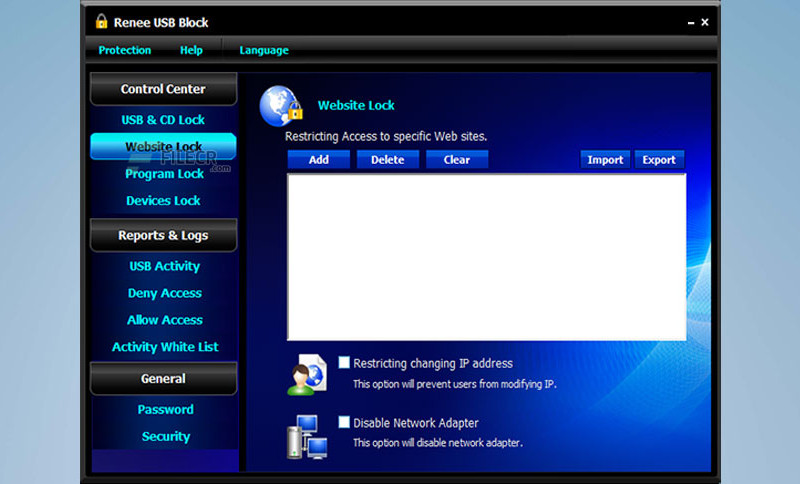Image resolution: width=800 pixels, height=484 pixels.
Task: Open Password settings
Action: pyautogui.click(x=165, y=410)
